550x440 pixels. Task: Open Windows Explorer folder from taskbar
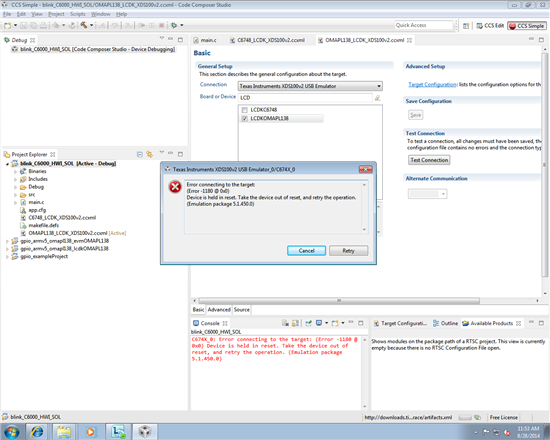point(64,432)
